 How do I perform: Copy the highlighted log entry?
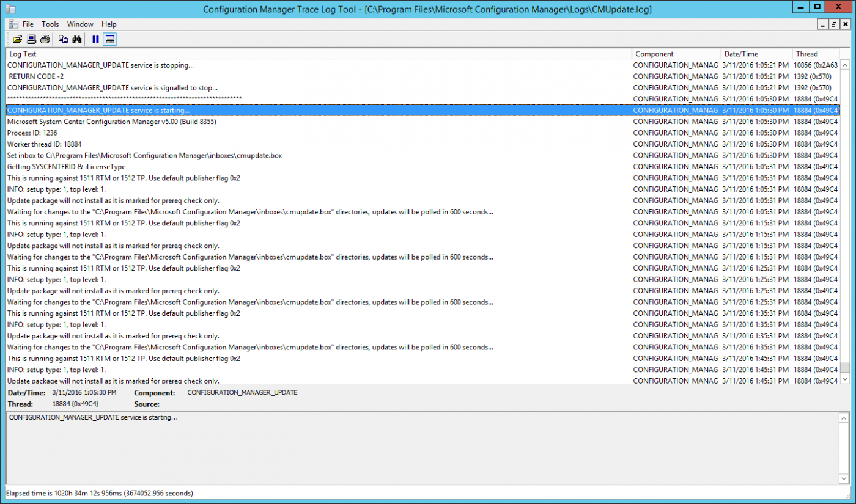coord(64,38)
